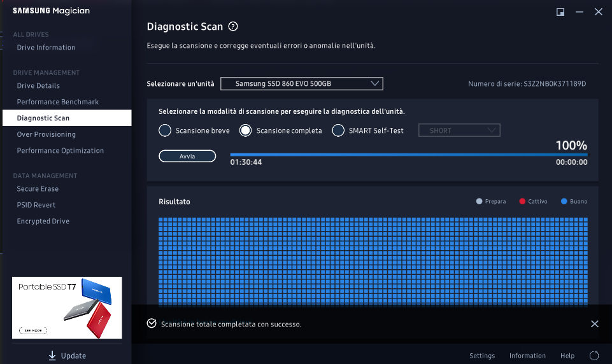The image size is (612, 364).
Task: Click 'Scansione totale completata con successo' message
Action: (231, 324)
